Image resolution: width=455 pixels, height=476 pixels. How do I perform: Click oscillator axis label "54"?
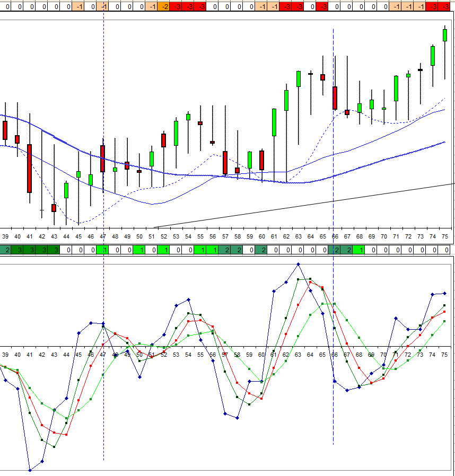tap(188, 355)
